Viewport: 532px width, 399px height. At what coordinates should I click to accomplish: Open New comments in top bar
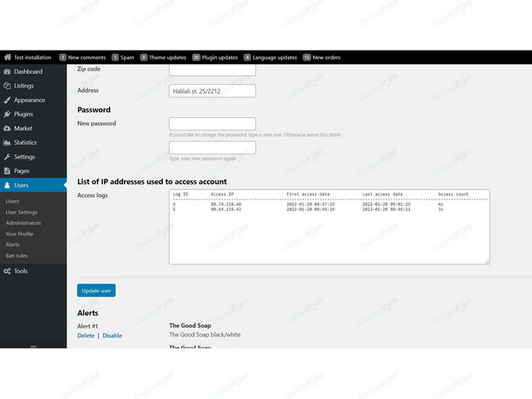tap(86, 57)
